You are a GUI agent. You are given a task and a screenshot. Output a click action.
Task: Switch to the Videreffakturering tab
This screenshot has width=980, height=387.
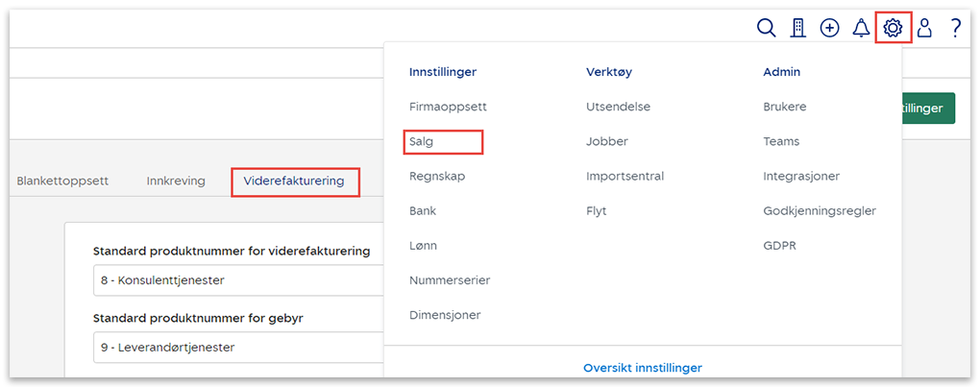tap(294, 181)
